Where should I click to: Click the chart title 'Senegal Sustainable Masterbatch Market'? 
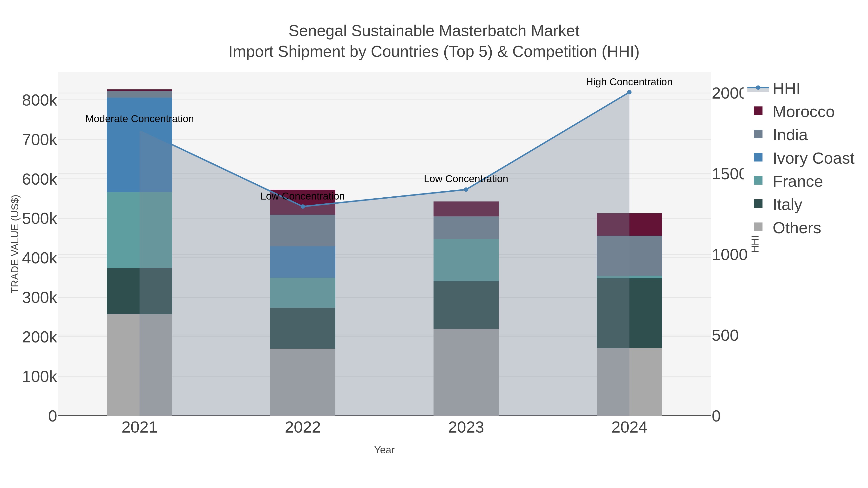tap(434, 31)
